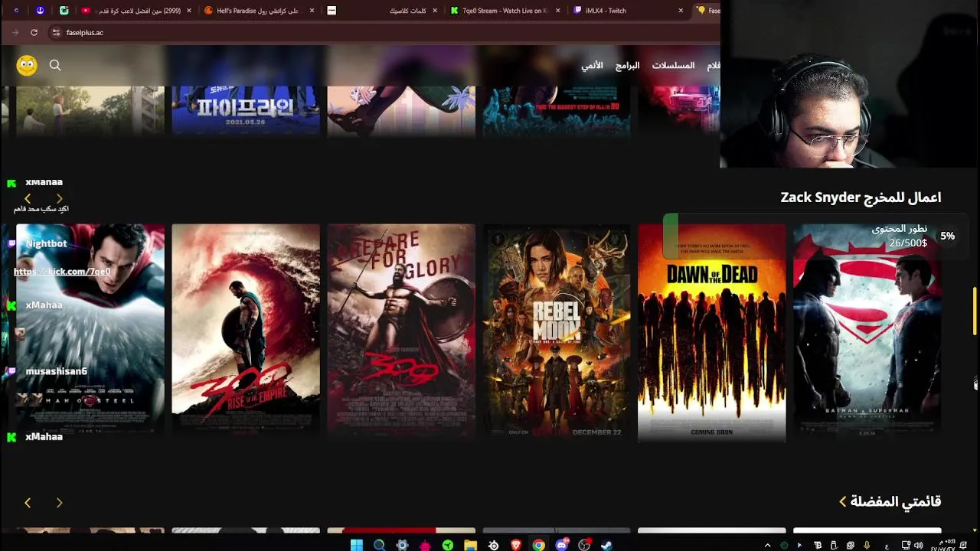Open the Batman v Superman poster
This screenshot has width=980, height=551.
pos(867,329)
